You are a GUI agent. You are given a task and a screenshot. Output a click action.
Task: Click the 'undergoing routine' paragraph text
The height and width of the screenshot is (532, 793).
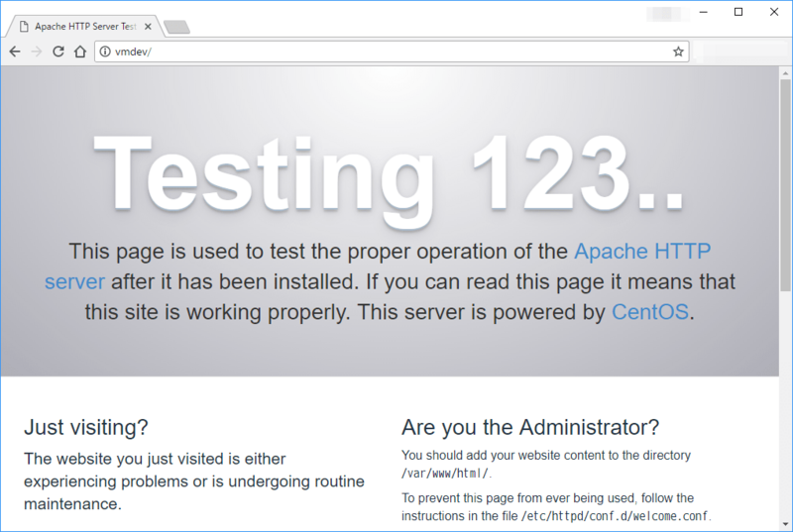click(288, 481)
